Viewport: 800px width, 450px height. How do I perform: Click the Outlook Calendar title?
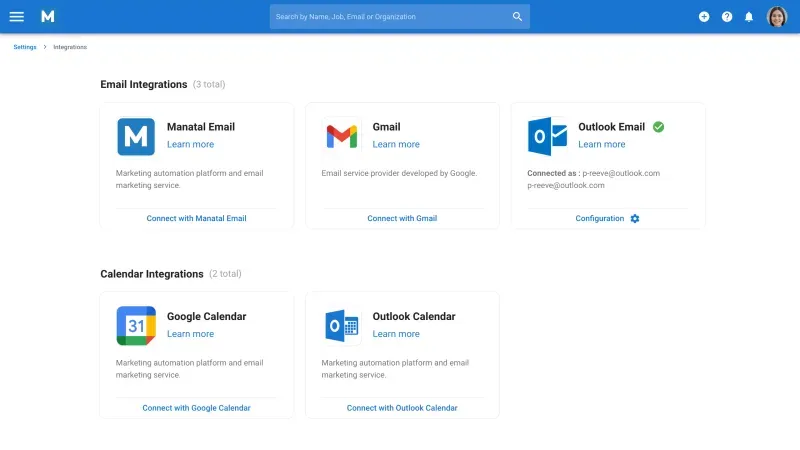414,316
